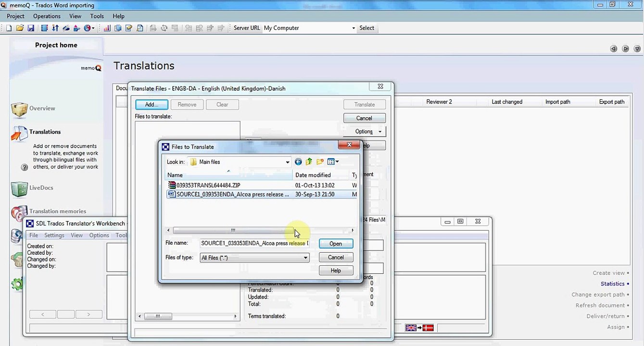The image size is (644, 346).
Task: Click Cancel in Files to Translate dialog
Action: (x=336, y=257)
